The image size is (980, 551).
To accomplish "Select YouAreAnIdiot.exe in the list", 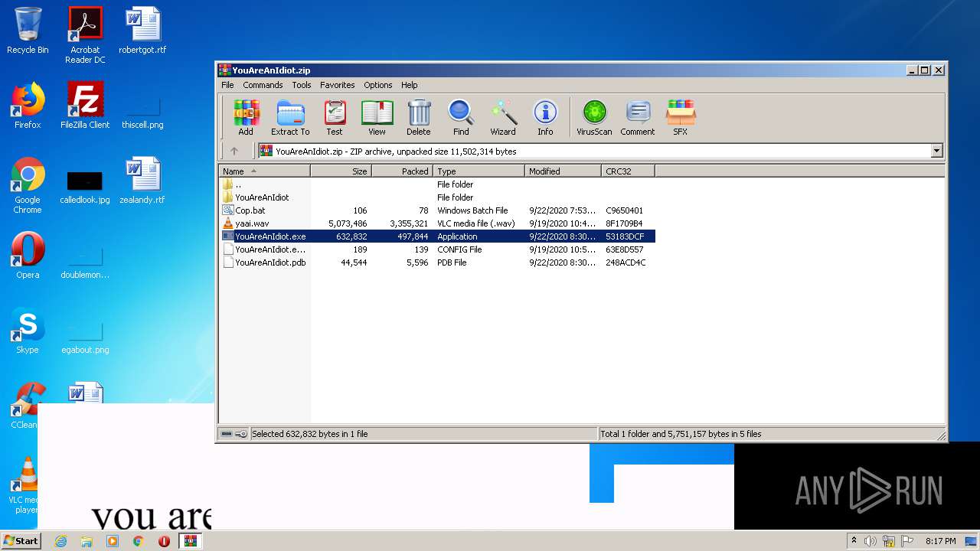I will point(437,236).
